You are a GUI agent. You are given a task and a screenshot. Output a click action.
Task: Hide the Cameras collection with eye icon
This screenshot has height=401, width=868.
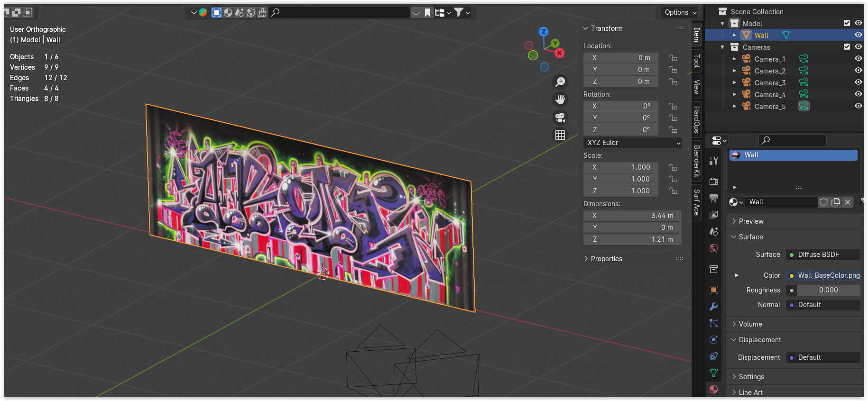tap(858, 47)
